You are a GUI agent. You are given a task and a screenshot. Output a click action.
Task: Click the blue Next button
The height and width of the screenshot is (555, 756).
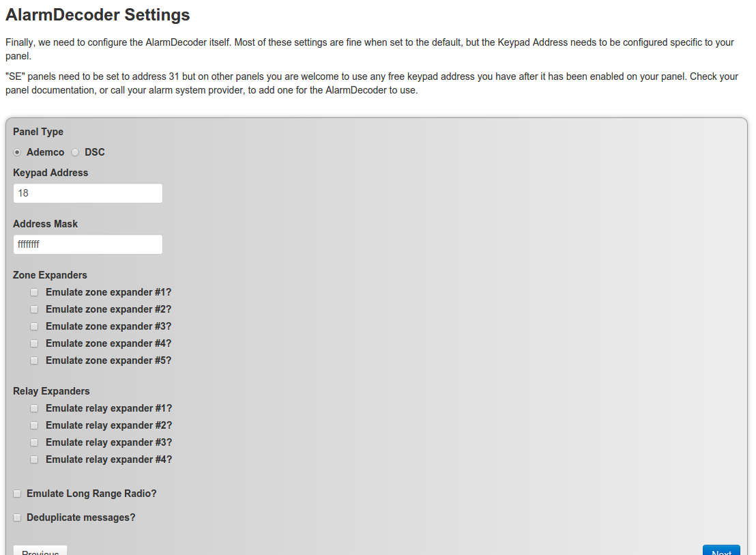tap(721, 551)
